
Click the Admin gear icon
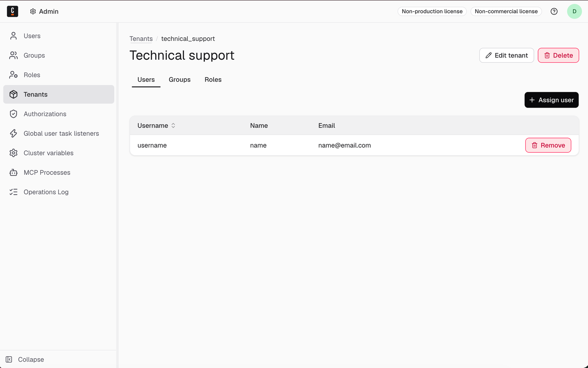(x=33, y=11)
